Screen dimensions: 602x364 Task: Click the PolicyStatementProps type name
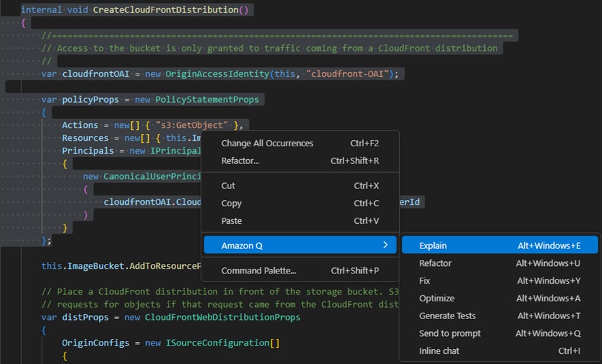coord(207,99)
